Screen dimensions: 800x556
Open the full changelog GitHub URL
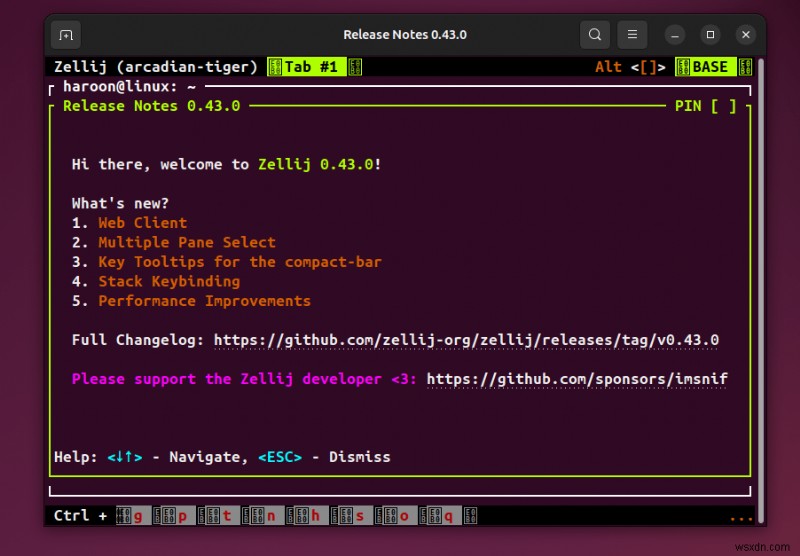click(466, 340)
